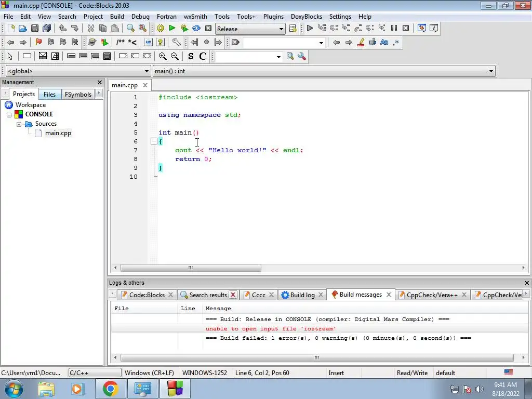Open the Build menu
Image resolution: width=532 pixels, height=399 pixels.
[117, 17]
